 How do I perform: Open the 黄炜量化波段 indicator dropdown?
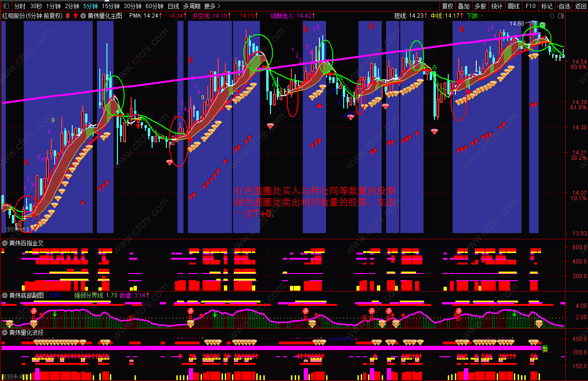[x=5, y=332]
